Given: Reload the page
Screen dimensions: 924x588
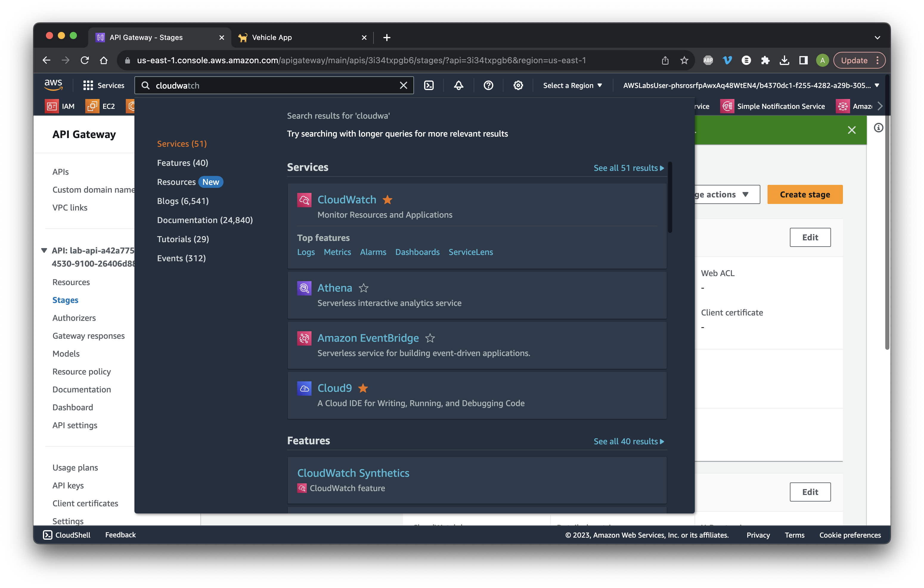Looking at the screenshot, I should coord(85,60).
